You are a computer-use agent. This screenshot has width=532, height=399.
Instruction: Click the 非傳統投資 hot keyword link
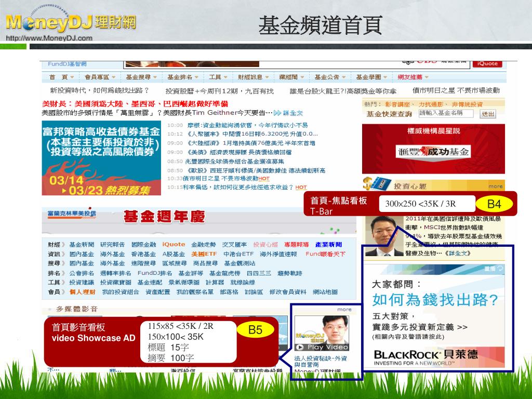[467, 104]
